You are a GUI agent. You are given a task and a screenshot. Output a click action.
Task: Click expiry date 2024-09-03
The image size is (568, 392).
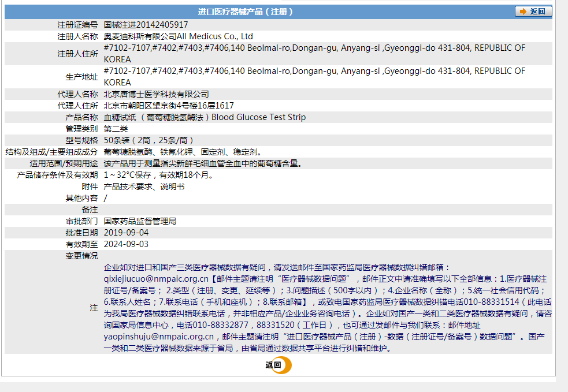[126, 244]
